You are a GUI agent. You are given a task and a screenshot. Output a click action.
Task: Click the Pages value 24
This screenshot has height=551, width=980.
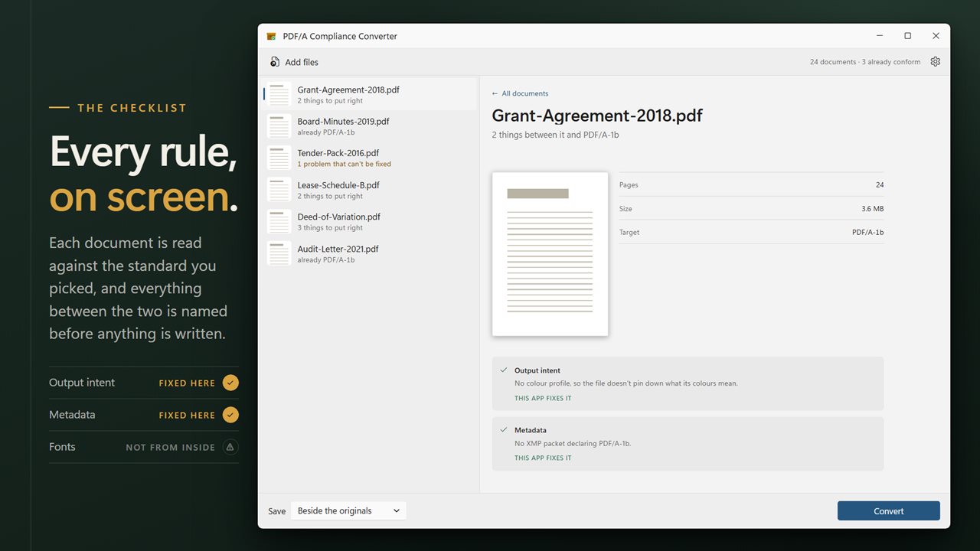880,185
